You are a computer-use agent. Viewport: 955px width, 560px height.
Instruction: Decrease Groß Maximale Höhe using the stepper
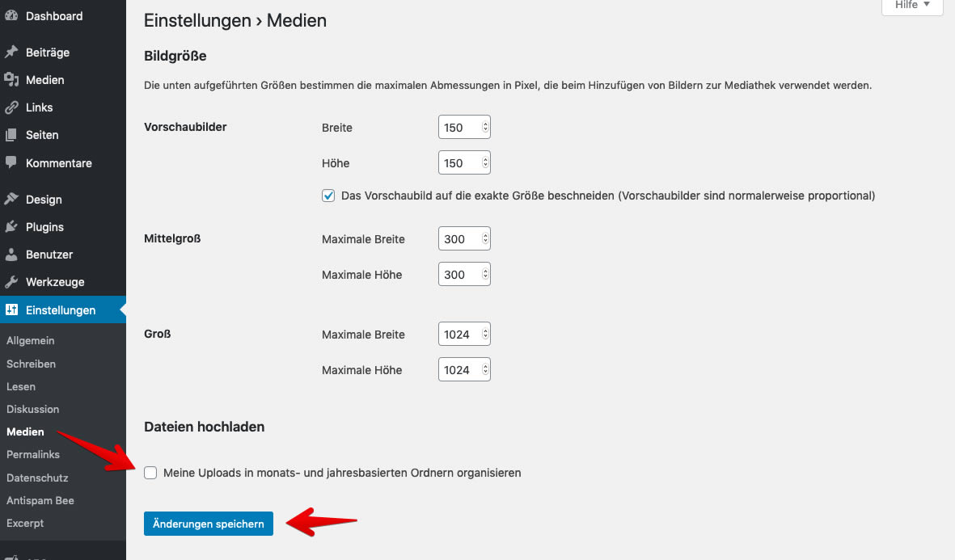pos(484,373)
